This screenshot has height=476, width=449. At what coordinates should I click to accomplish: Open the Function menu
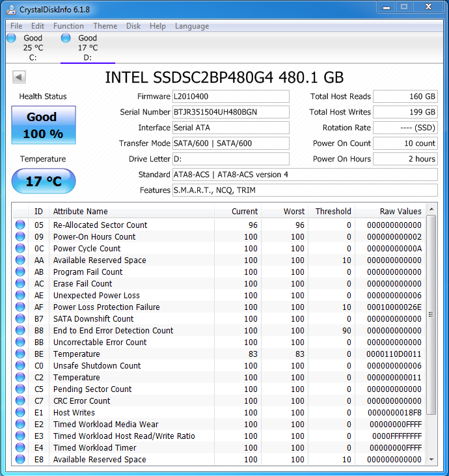[68, 26]
